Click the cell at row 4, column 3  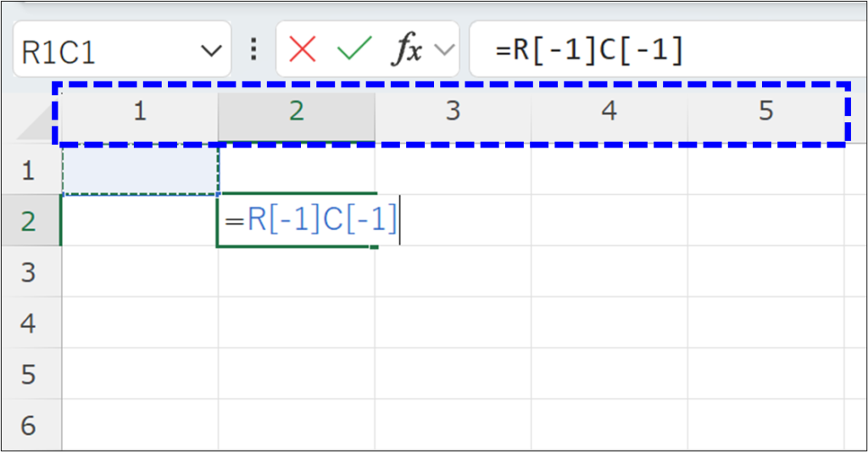coord(453,323)
